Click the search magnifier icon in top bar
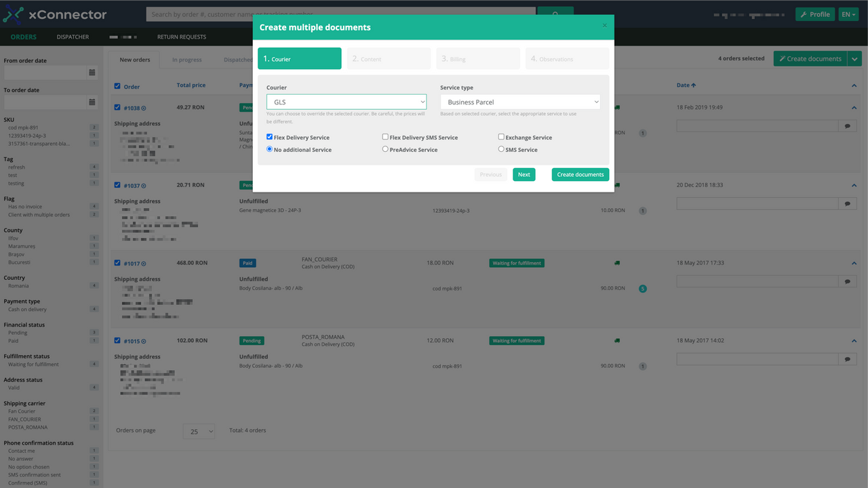868x488 pixels. coord(556,14)
